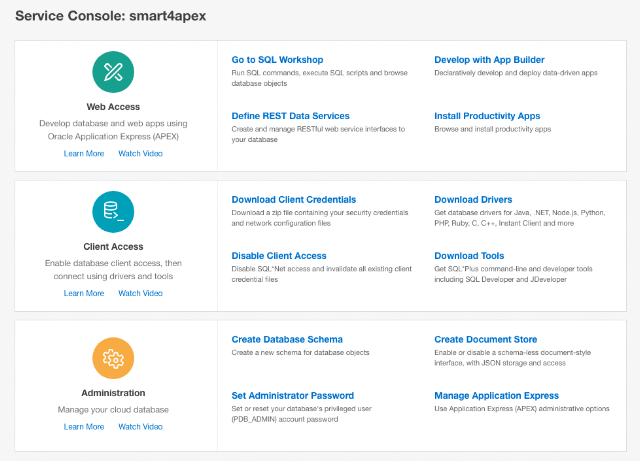Click 'Manage your cloud database' text
Screen dimensions: 640x461
(113, 410)
